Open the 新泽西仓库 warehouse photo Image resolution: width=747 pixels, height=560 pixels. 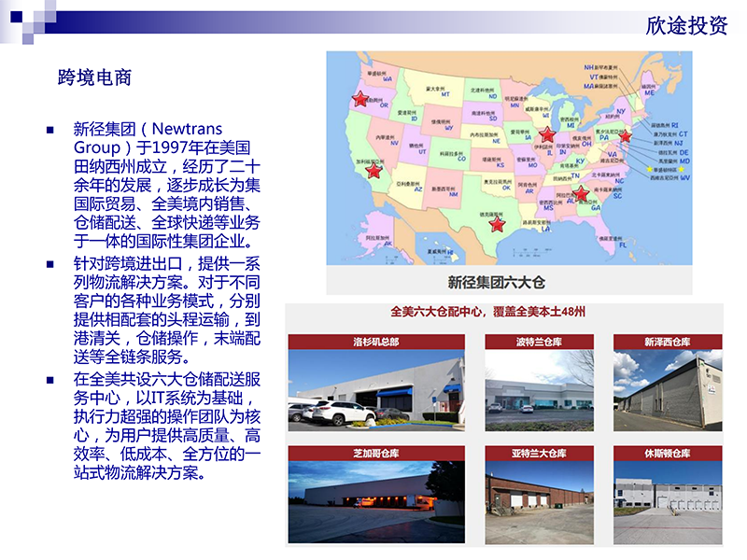point(668,390)
